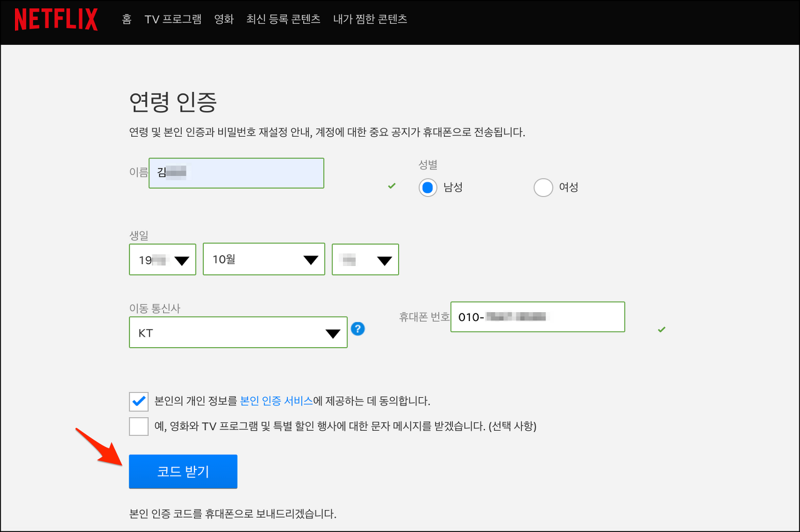
Task: Select the 남성 gender radio button
Action: click(427, 187)
